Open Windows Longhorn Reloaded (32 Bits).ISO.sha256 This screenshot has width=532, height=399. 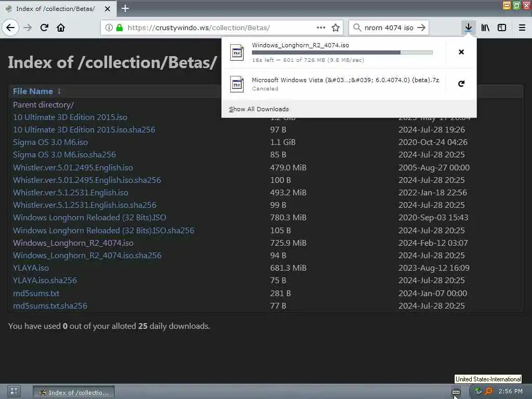coord(103,230)
